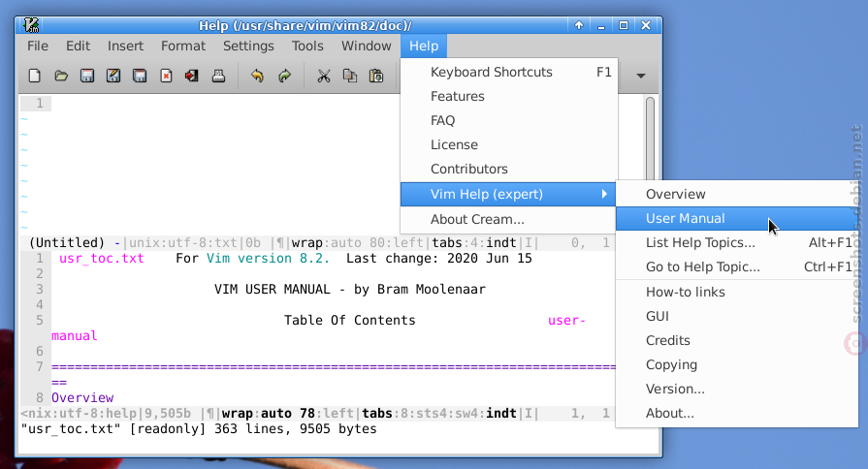Click the Copy icon in the toolbar
The image size is (868, 469).
click(350, 76)
